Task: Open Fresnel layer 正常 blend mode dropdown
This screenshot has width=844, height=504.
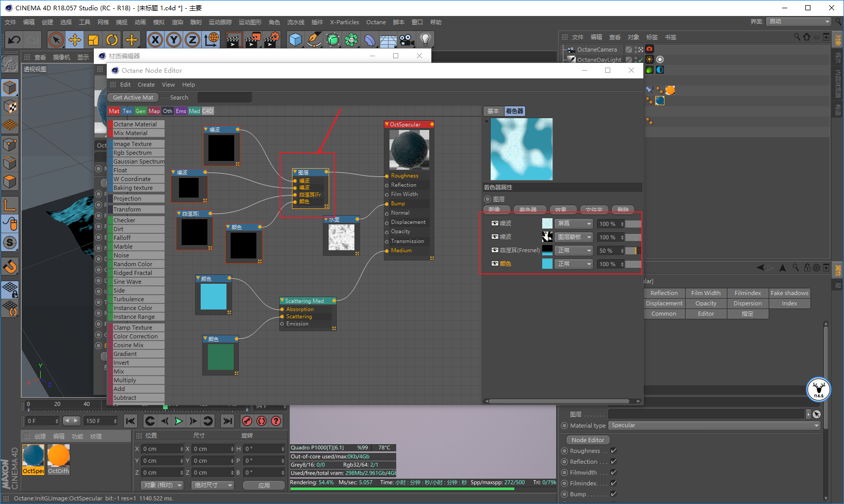Action: click(x=574, y=250)
